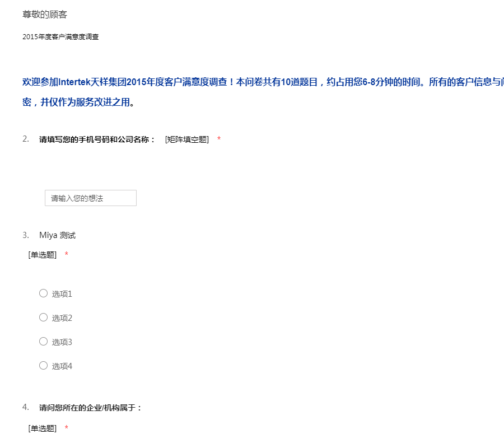Viewport: 504px width, 448px height.
Task: Click the red asterisk under question 4
Action: pos(67,428)
